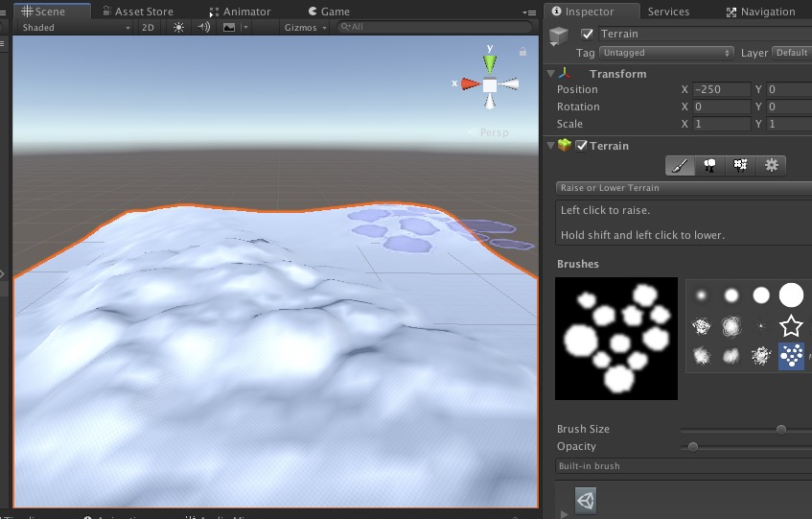Click the Position X field -250
The width and height of the screenshot is (812, 519).
pos(721,89)
